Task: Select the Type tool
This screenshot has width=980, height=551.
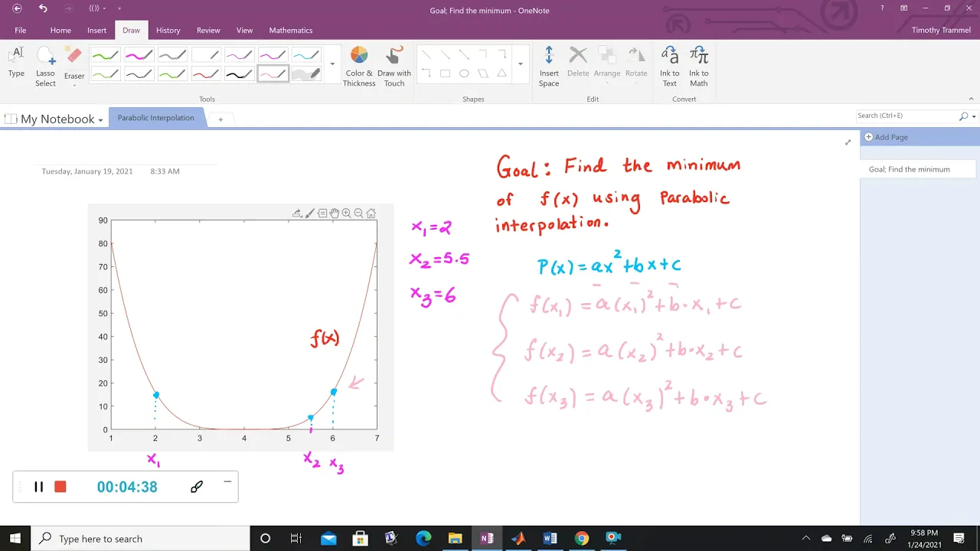Action: pos(16,63)
